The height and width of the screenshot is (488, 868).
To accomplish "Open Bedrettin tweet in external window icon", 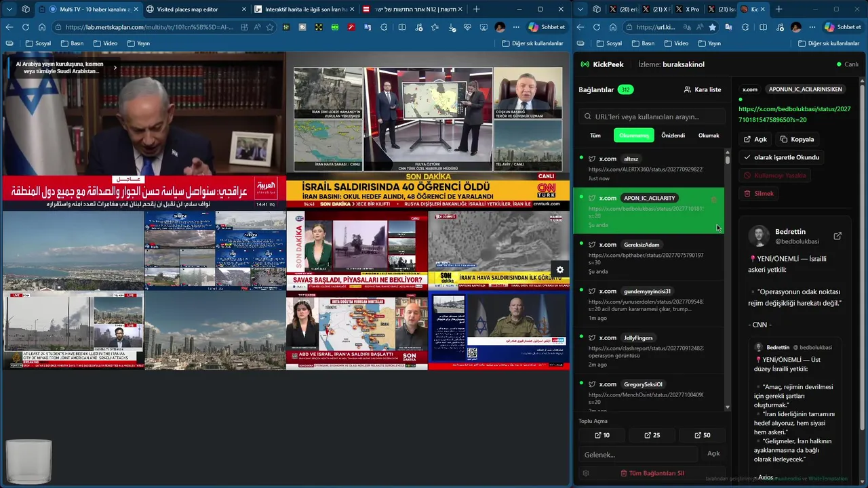I will (837, 236).
